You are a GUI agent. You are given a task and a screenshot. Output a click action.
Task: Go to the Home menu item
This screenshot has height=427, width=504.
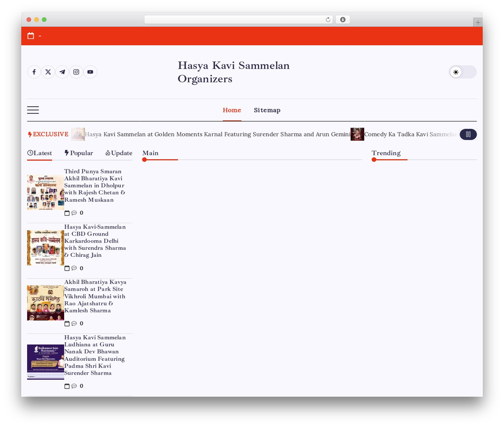point(232,110)
